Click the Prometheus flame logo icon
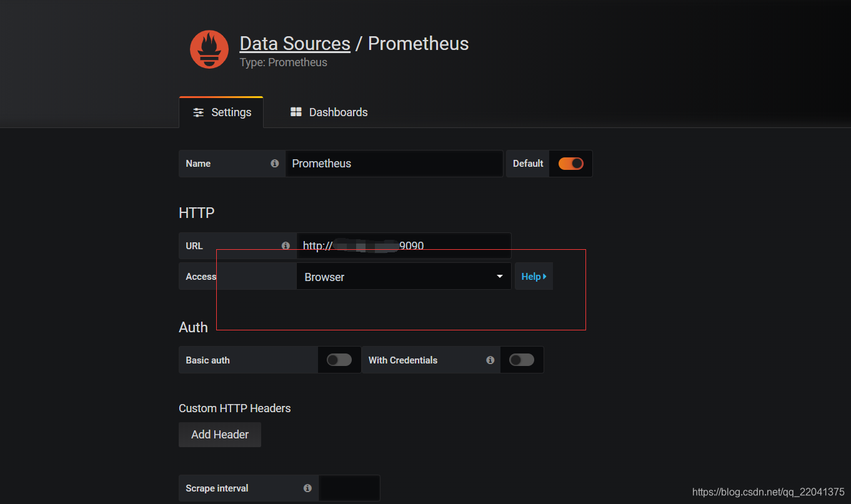The height and width of the screenshot is (504, 851). [x=209, y=49]
